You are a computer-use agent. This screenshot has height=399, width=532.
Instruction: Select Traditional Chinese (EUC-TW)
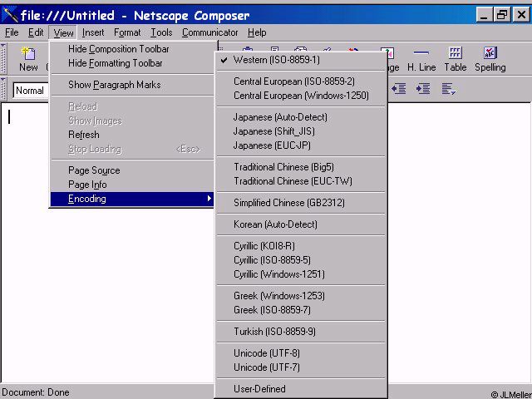click(301, 181)
